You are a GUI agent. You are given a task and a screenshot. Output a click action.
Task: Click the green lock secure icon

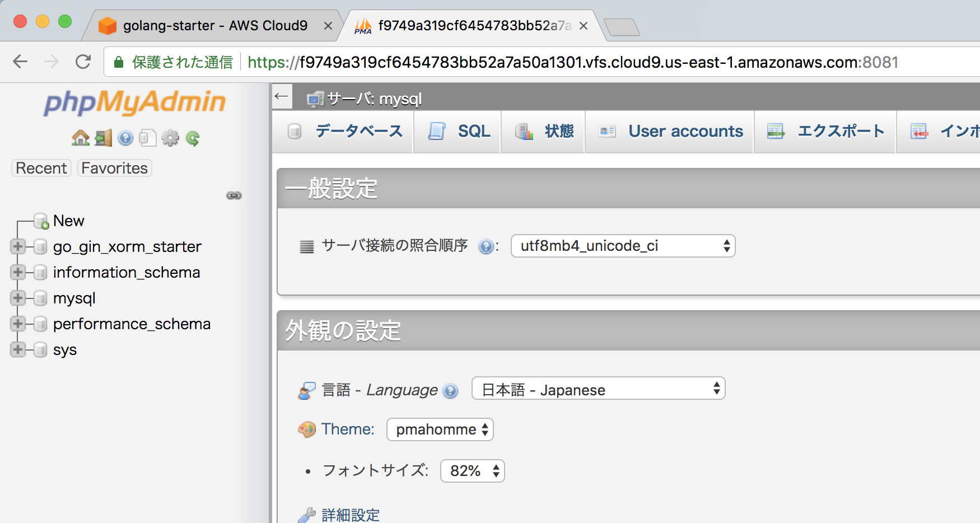pos(119,62)
